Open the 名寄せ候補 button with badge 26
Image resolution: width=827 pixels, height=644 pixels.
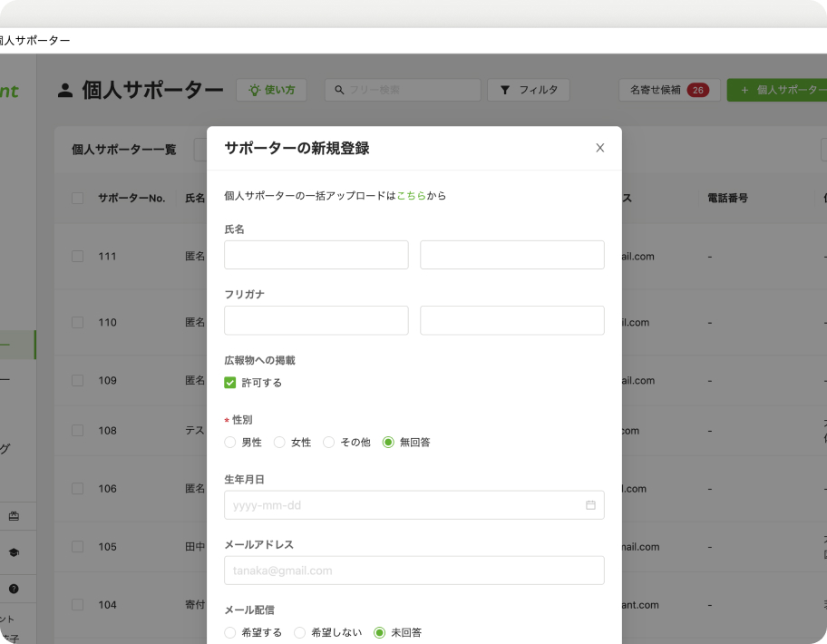coord(669,90)
